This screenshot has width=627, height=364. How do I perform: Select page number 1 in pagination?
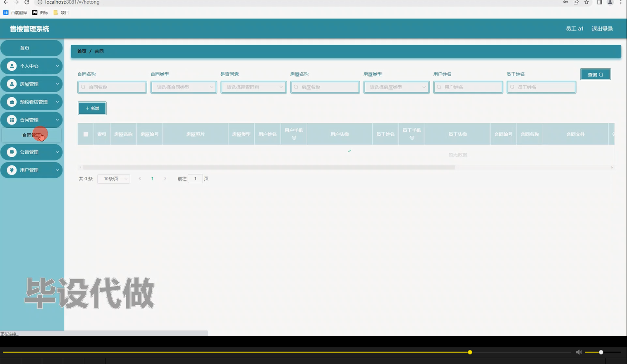pyautogui.click(x=153, y=179)
